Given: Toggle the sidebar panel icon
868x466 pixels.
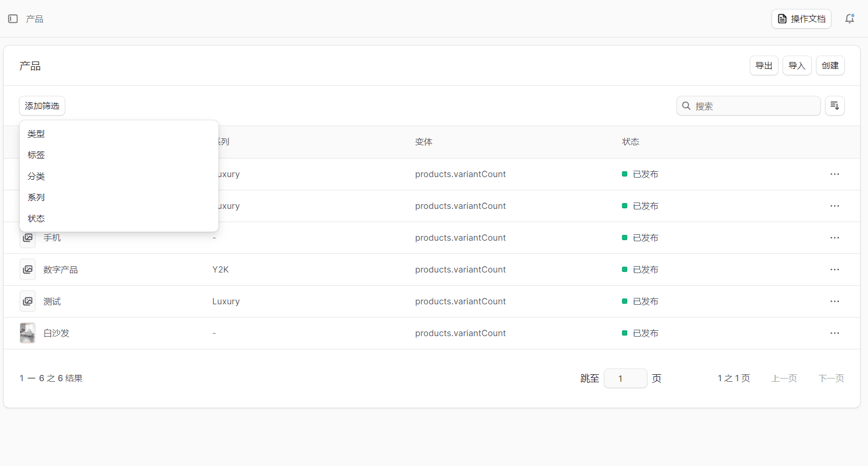Looking at the screenshot, I should [13, 19].
